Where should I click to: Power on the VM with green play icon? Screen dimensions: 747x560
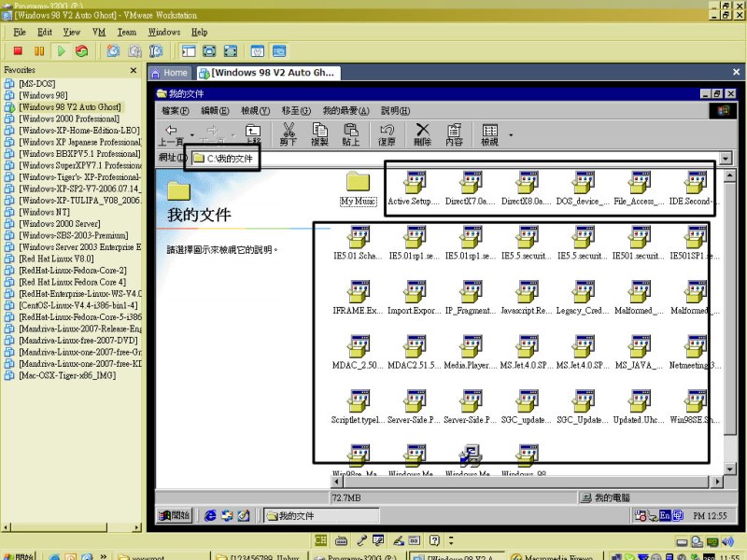(x=61, y=51)
